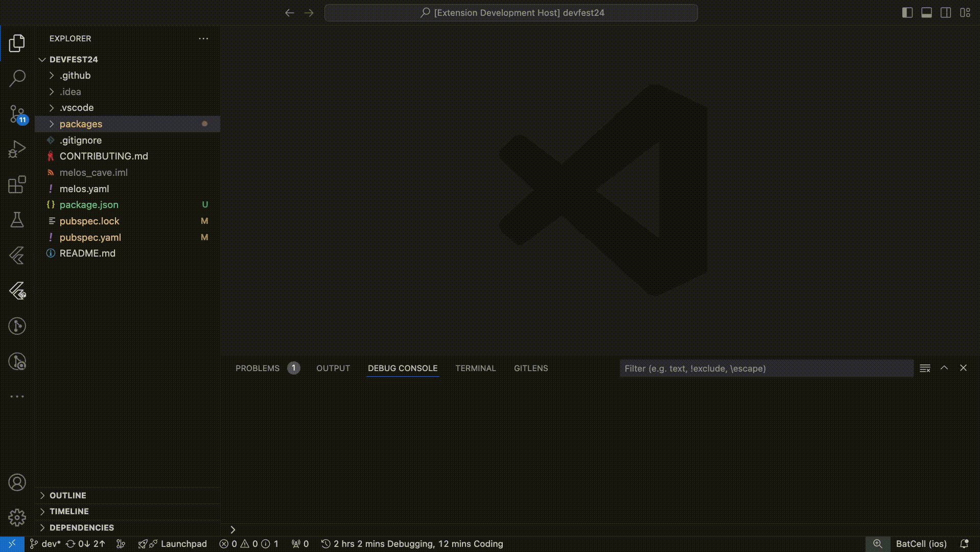980x552 pixels.
Task: Expand the .github folder
Action: click(127, 75)
